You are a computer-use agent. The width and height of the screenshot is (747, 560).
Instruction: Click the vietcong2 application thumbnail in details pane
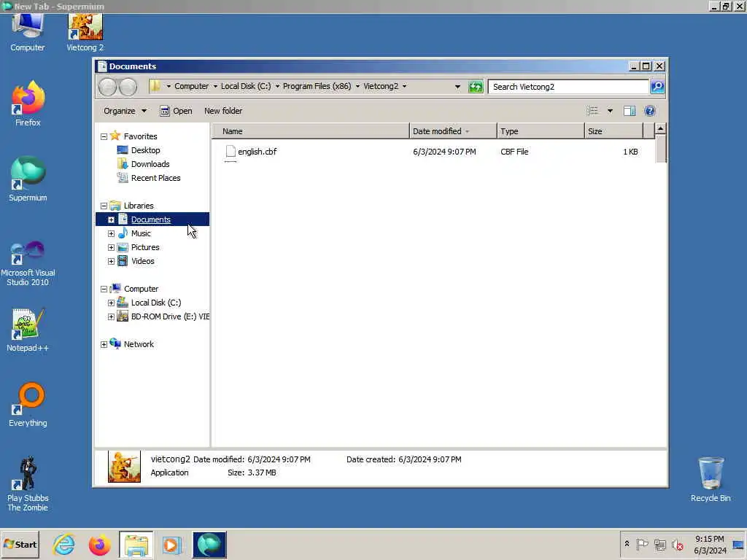pos(124,467)
